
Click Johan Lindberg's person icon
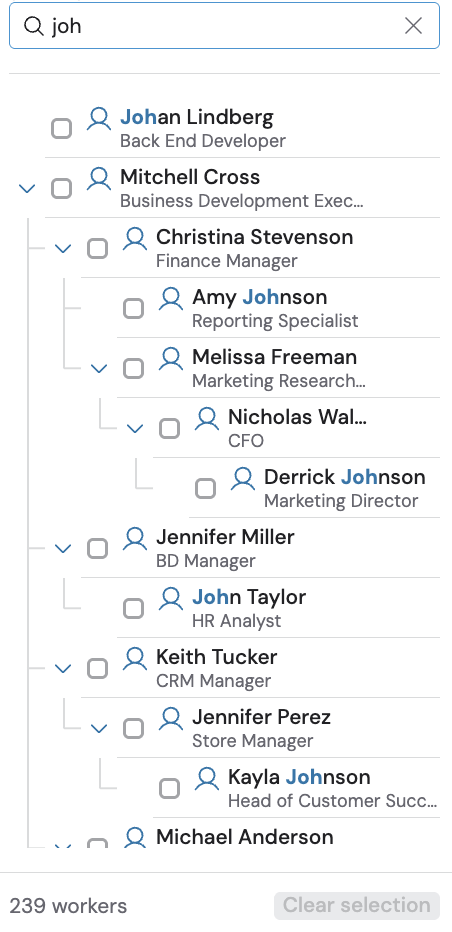pos(99,118)
